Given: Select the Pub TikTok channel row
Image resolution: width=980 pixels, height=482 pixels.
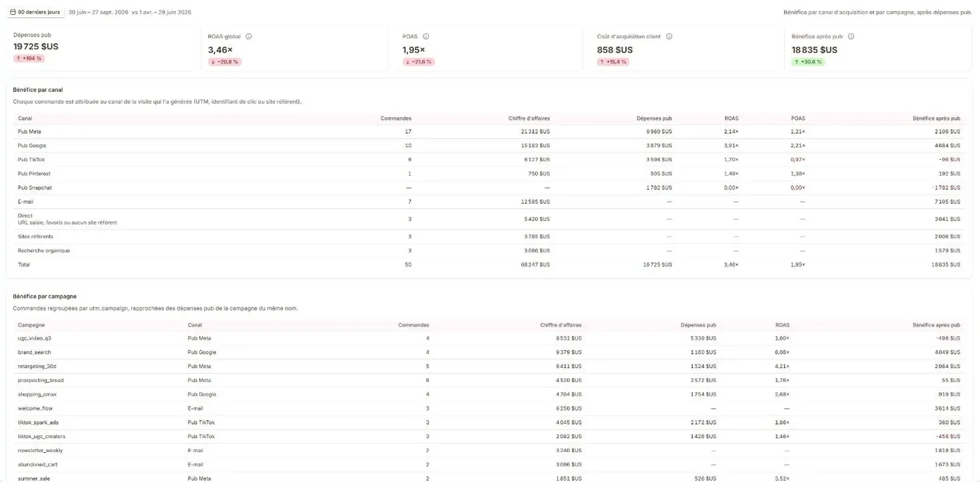Looking at the screenshot, I should (x=489, y=160).
